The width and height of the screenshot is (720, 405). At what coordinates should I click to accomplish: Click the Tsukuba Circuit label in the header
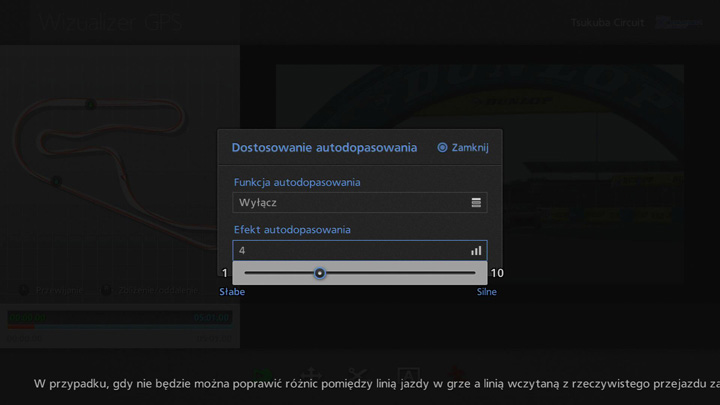[608, 22]
